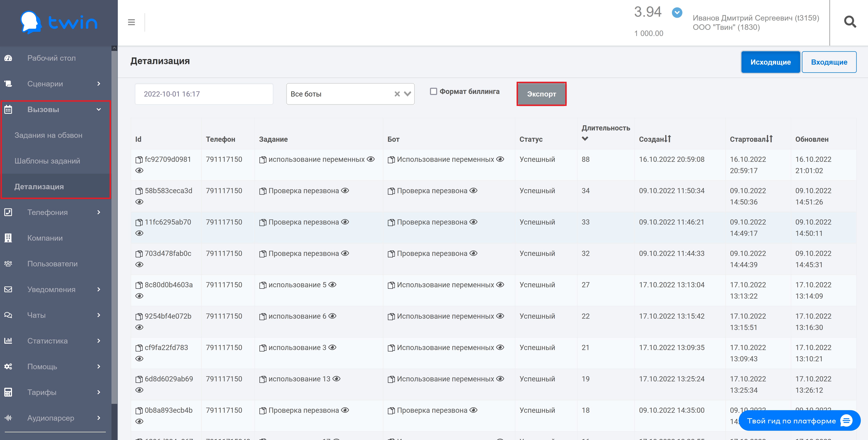868x440 pixels.
Task: Copy Id fc92709d0981 with copy icon
Action: 139,160
